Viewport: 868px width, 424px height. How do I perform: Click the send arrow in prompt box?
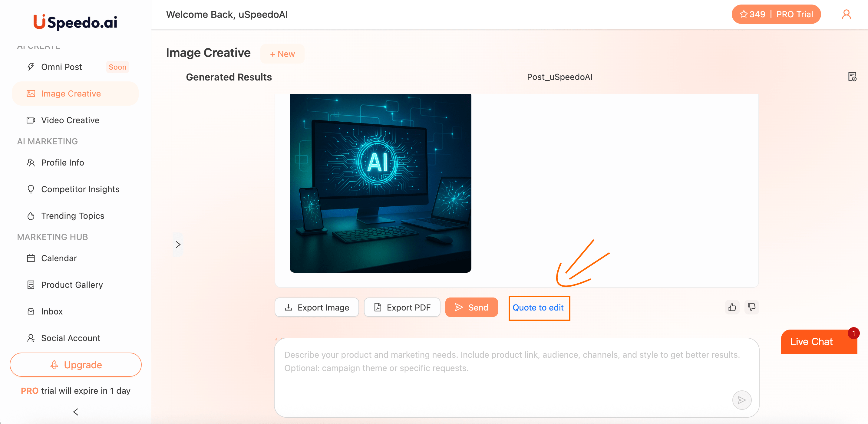click(742, 400)
